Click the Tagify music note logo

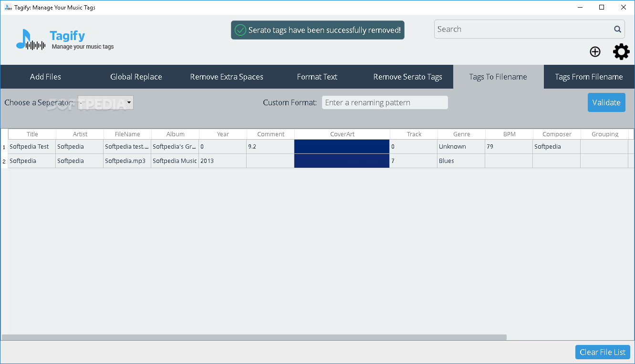pyautogui.click(x=31, y=40)
